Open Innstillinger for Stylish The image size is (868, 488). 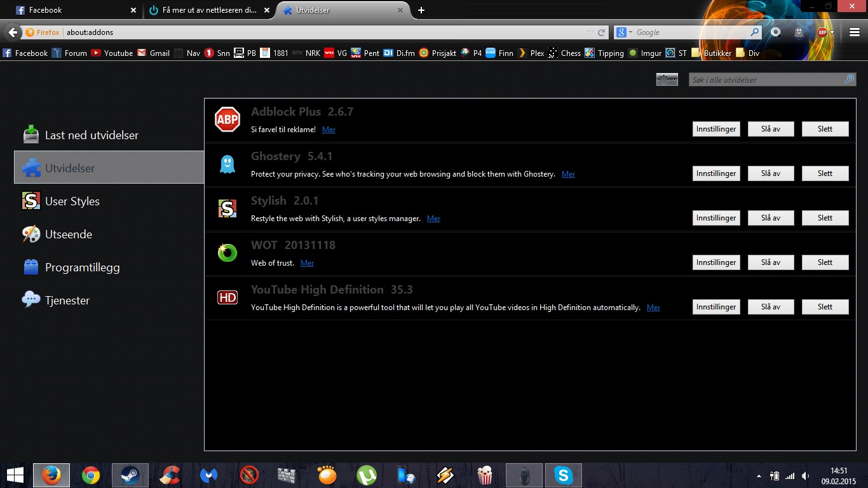[x=716, y=218]
